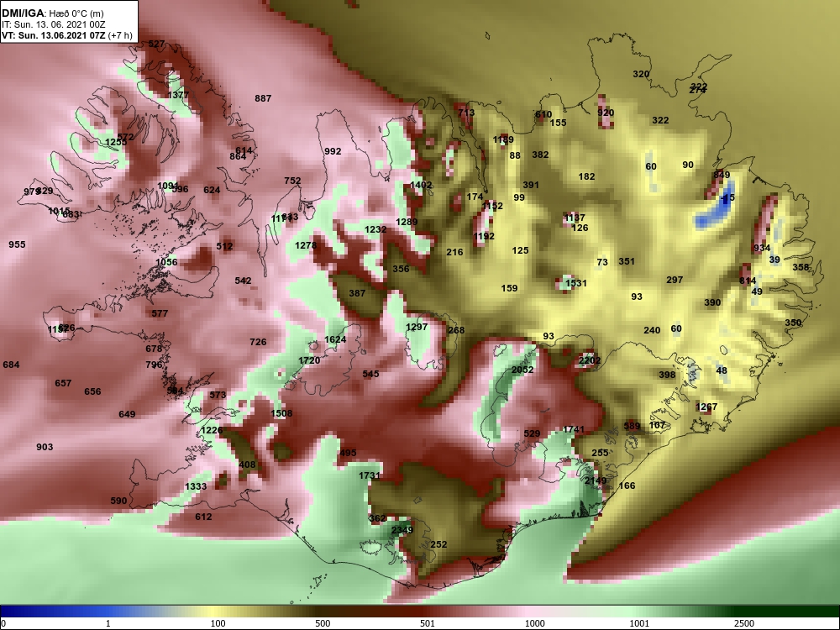Click the map value '1731'
Image resolution: width=840 pixels, height=630 pixels.
[369, 475]
